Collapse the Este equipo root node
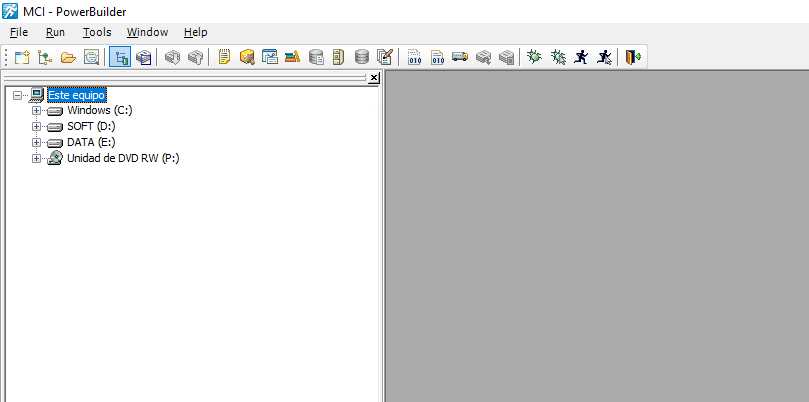Screen dimensions: 809x402 click(x=18, y=95)
